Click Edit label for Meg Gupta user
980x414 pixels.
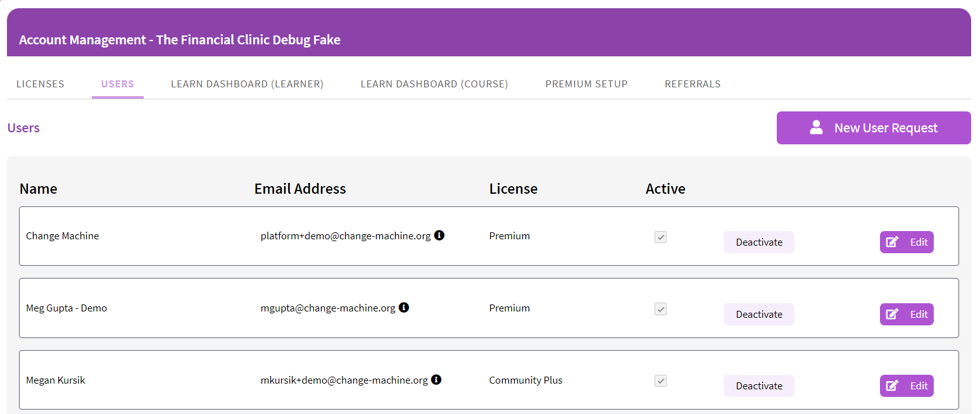(x=919, y=314)
